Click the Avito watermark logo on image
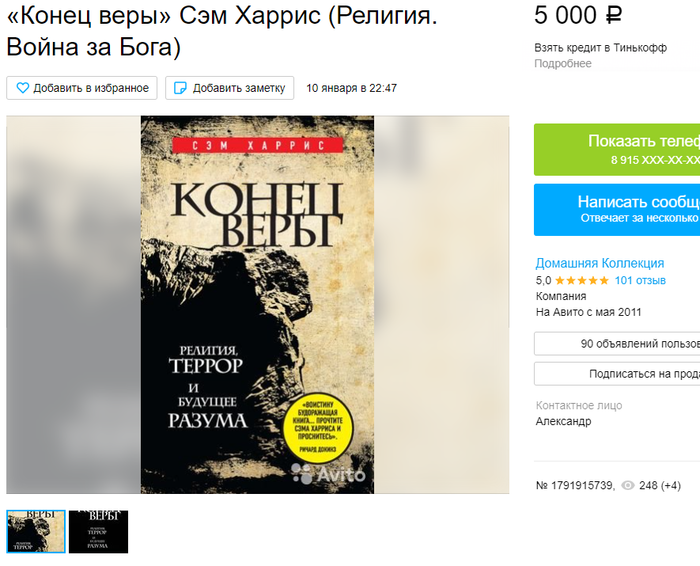Image resolution: width=700 pixels, height=566 pixels. [328, 474]
